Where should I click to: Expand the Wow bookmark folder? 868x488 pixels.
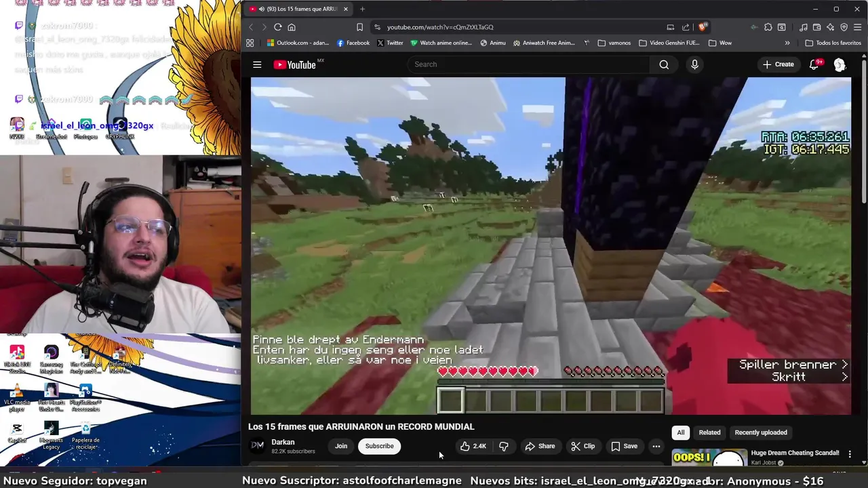coord(720,43)
